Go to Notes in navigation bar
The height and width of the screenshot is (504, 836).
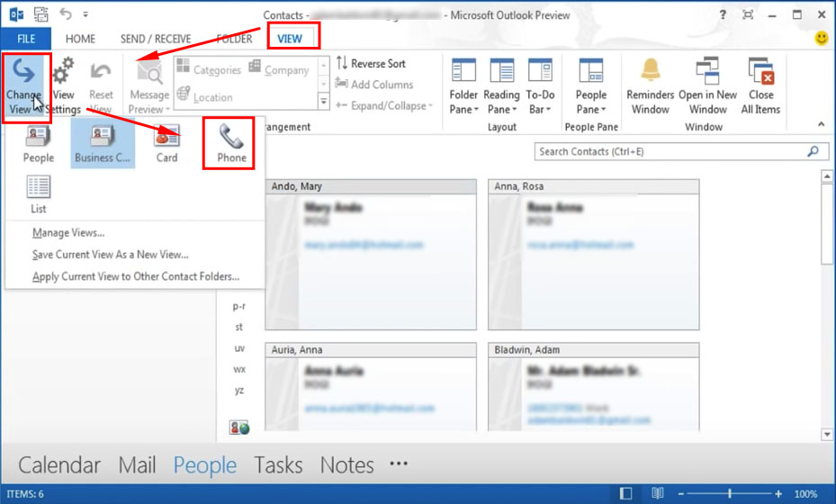point(346,465)
